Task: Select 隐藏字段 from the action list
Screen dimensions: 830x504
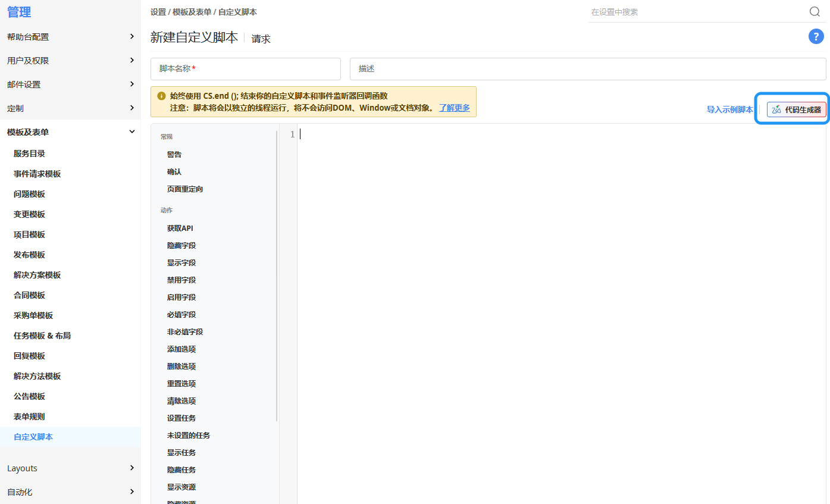Action: (x=181, y=245)
